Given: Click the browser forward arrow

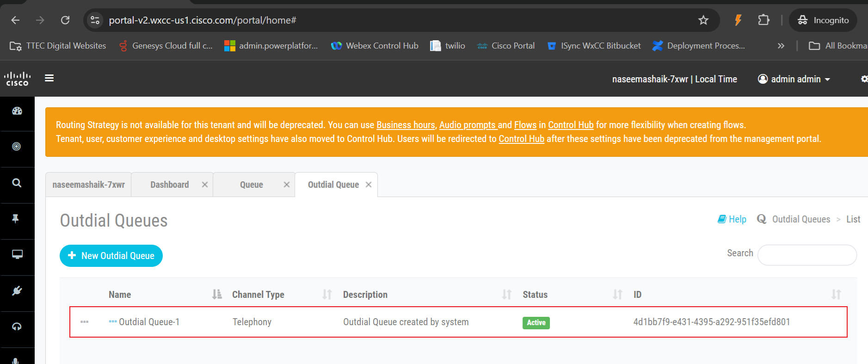Looking at the screenshot, I should pyautogui.click(x=40, y=20).
